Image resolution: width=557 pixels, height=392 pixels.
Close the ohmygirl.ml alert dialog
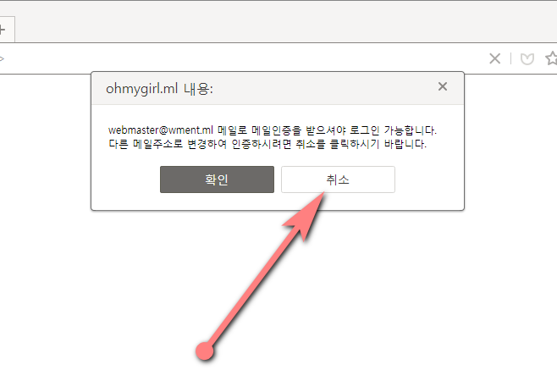pyautogui.click(x=442, y=86)
